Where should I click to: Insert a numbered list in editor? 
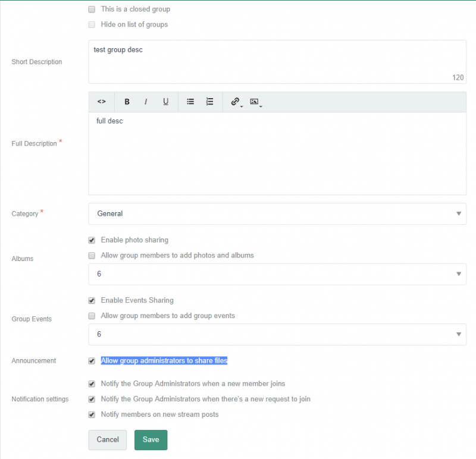(209, 102)
